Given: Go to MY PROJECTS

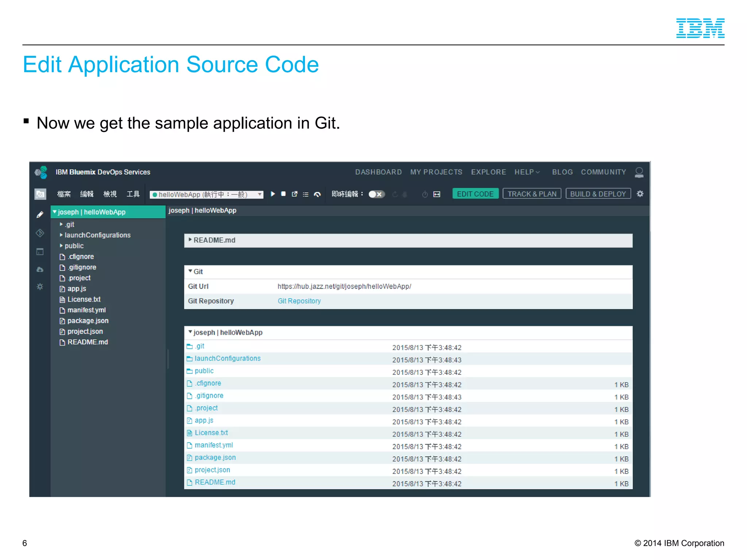Looking at the screenshot, I should point(436,172).
